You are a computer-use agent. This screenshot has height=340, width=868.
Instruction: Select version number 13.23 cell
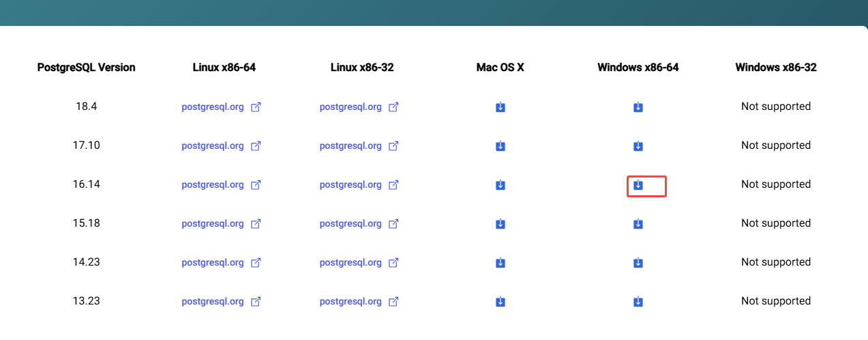point(87,301)
